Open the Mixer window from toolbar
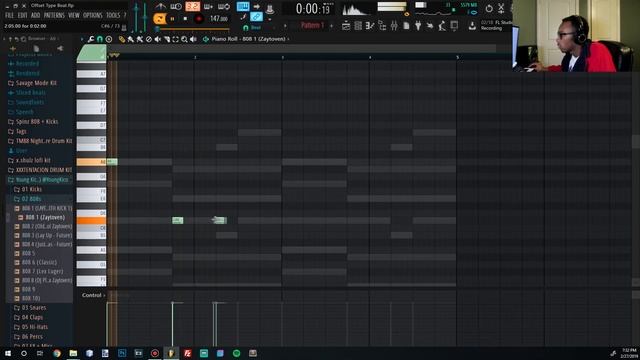 (394, 26)
